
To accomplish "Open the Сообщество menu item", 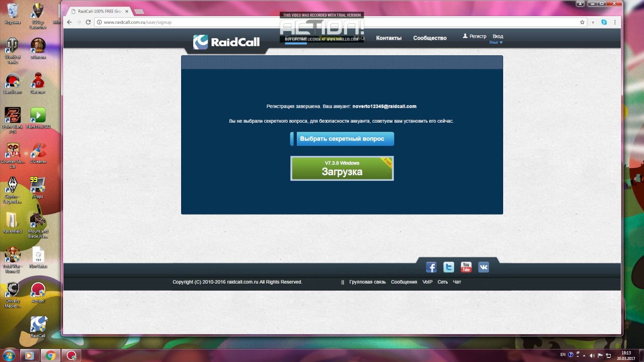I will click(430, 38).
